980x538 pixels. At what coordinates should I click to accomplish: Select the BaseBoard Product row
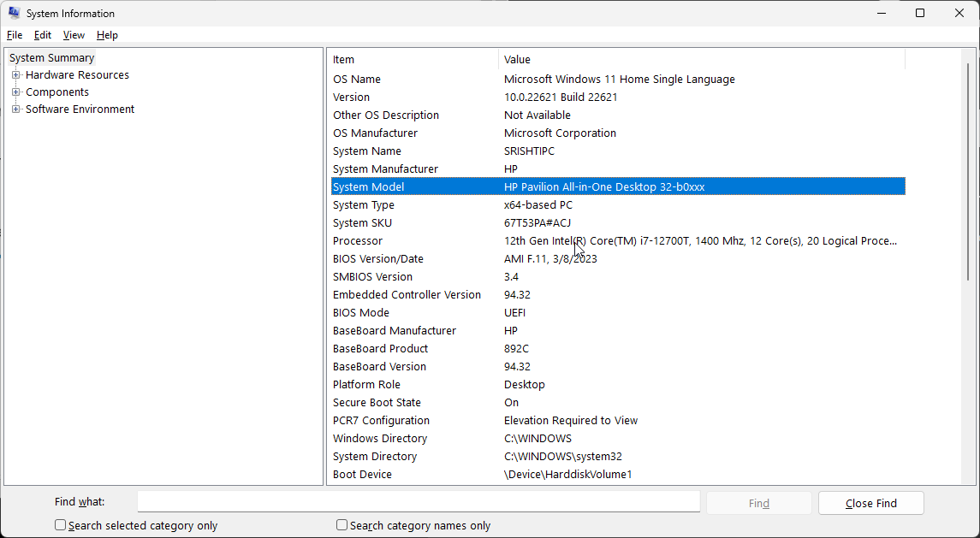tap(618, 349)
